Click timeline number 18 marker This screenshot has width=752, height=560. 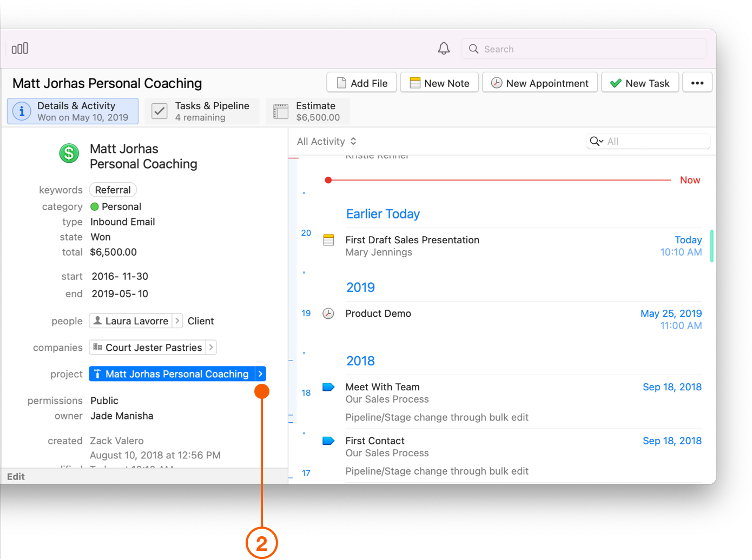tap(306, 393)
